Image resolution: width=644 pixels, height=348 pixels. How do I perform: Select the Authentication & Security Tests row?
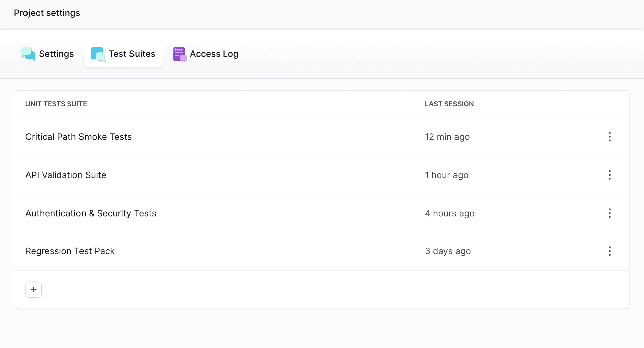pos(91,213)
